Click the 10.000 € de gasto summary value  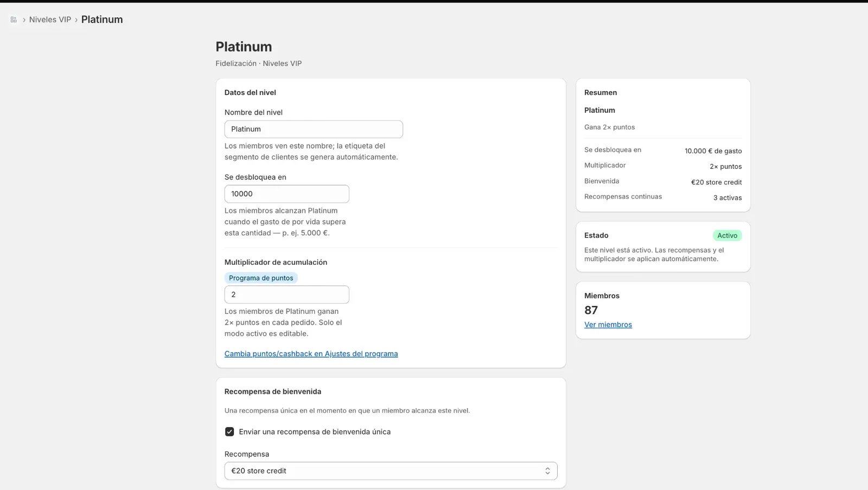(713, 151)
